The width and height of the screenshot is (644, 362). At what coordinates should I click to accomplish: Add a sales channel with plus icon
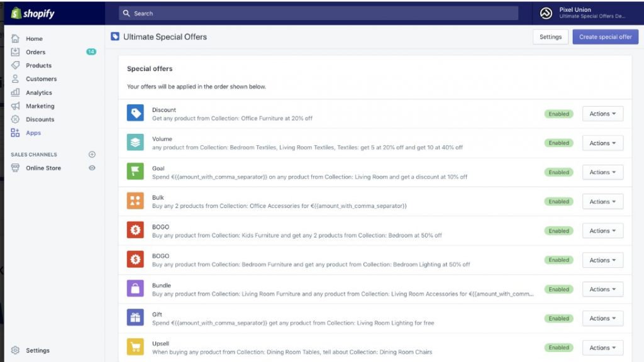click(92, 155)
